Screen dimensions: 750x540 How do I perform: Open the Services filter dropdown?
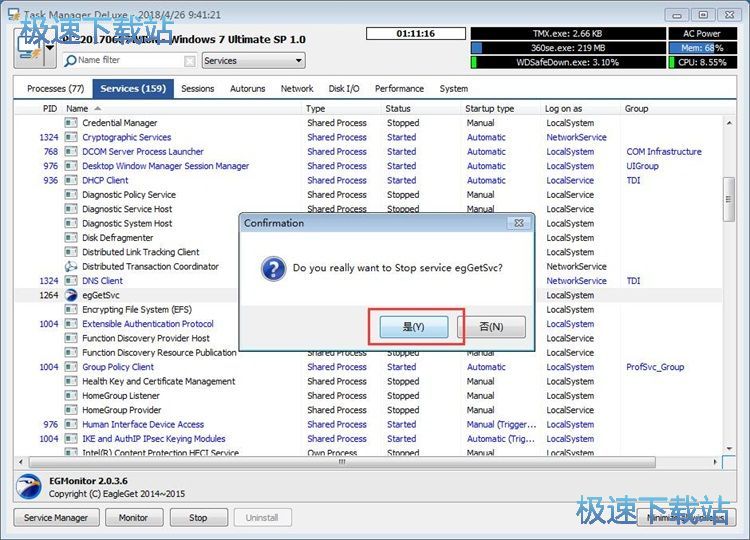click(246, 61)
